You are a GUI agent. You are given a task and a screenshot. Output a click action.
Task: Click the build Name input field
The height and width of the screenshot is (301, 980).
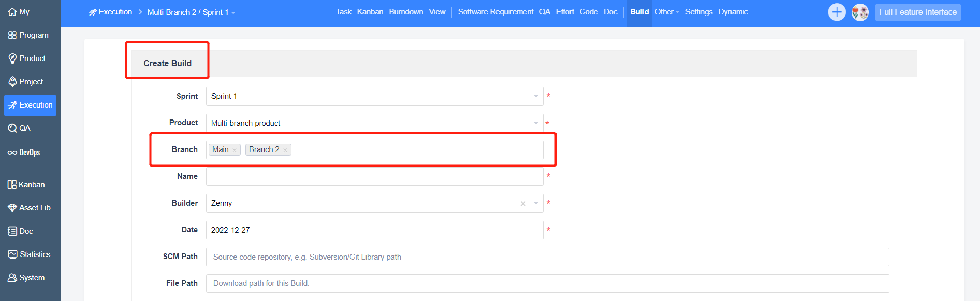pos(374,176)
